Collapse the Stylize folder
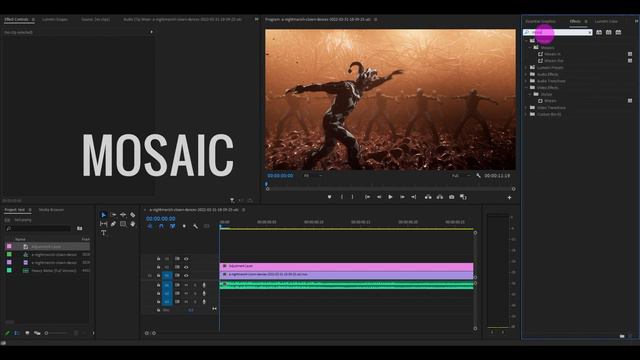This screenshot has height=360, width=640. coord(530,94)
